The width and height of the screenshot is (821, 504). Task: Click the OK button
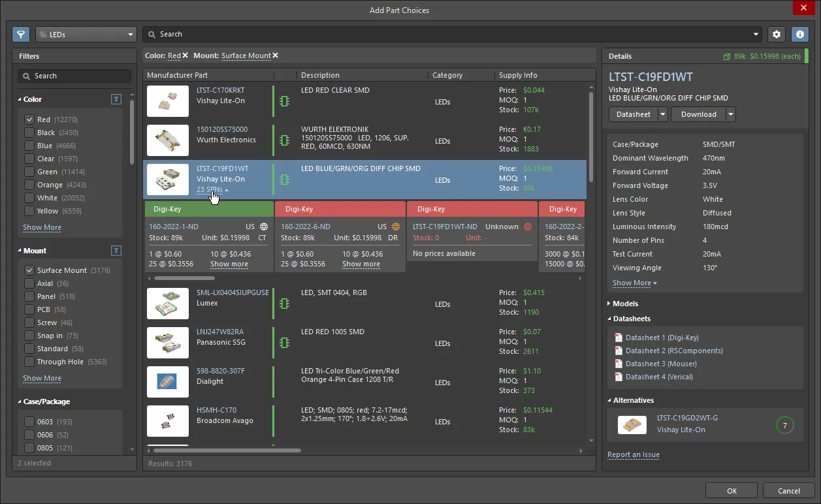coord(732,491)
